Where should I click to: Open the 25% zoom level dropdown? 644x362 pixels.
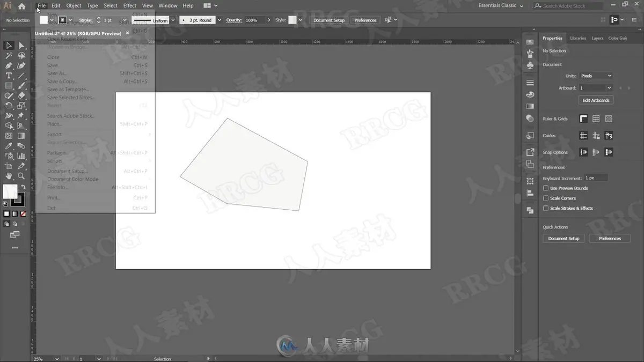coord(56,359)
